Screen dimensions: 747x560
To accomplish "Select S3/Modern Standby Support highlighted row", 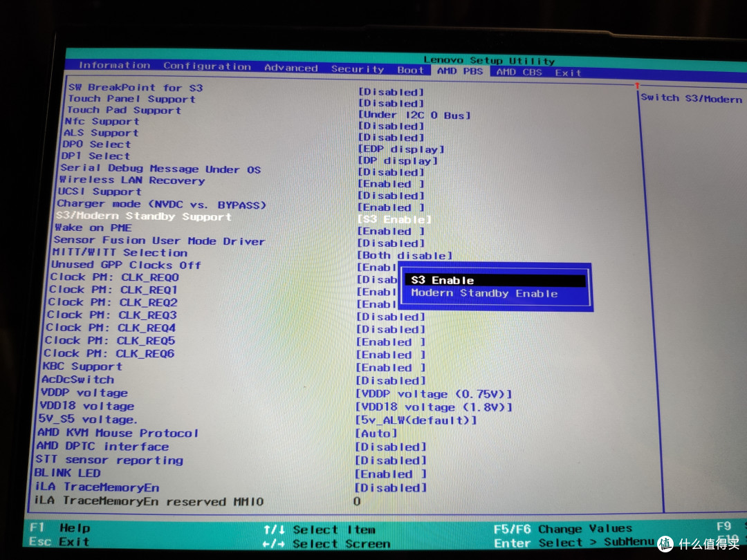I will [x=143, y=216].
